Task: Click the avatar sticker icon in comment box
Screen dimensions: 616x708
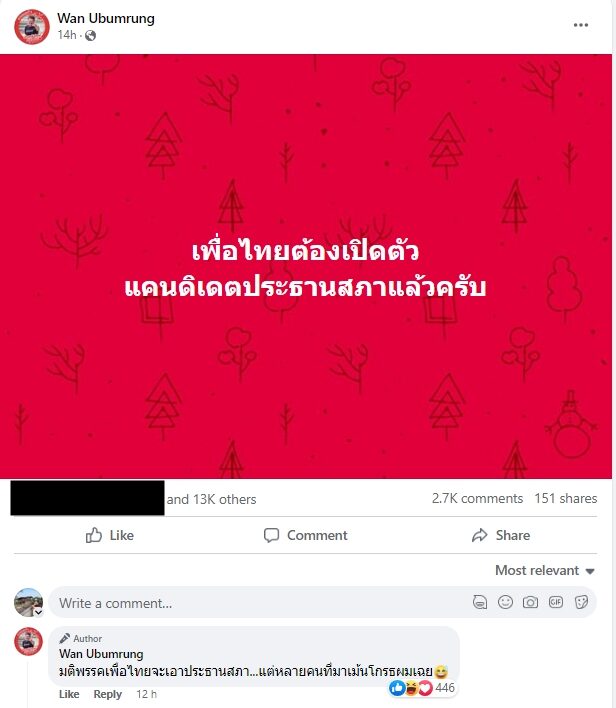Action: point(480,602)
